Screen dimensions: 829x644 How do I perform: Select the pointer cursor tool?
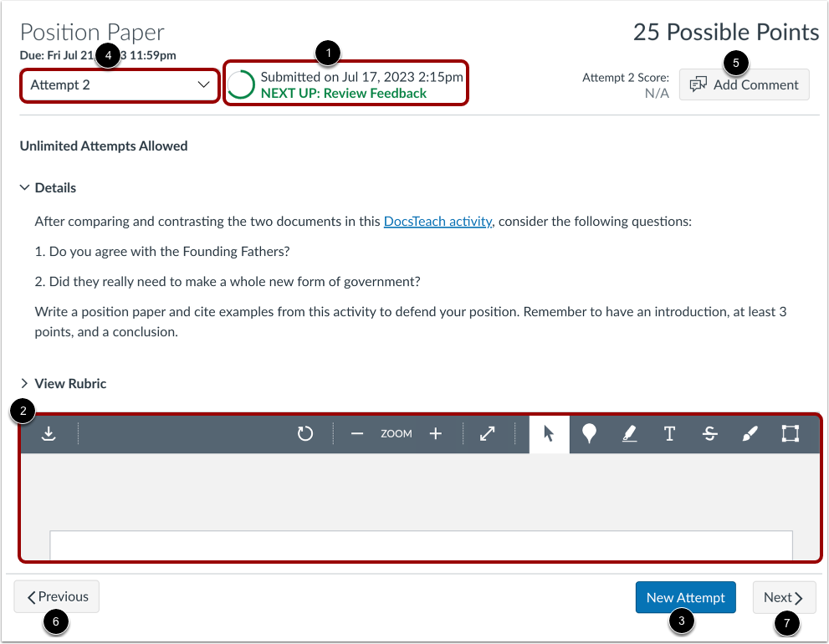pyautogui.click(x=549, y=434)
